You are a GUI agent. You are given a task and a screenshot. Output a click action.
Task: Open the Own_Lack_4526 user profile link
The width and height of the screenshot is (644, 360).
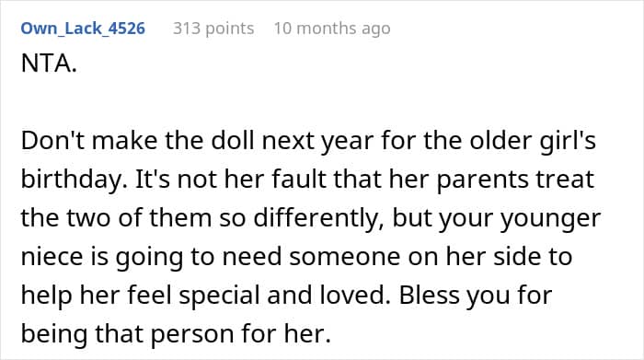pos(83,29)
